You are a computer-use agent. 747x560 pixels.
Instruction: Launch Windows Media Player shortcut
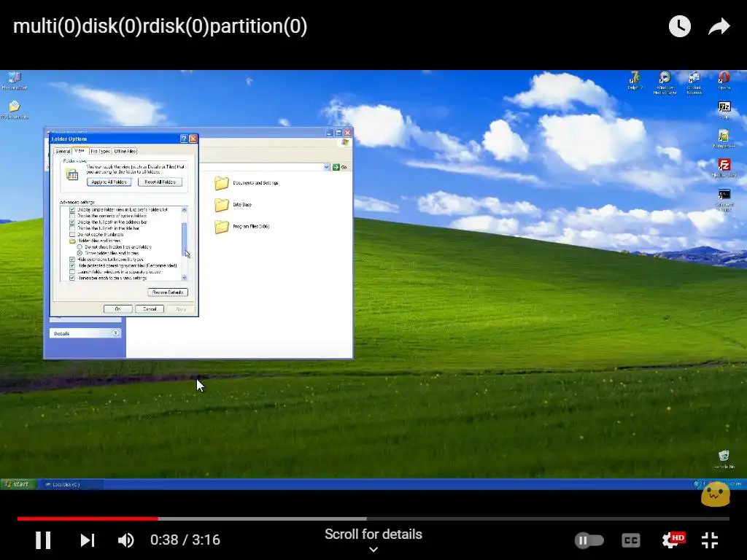point(665,82)
